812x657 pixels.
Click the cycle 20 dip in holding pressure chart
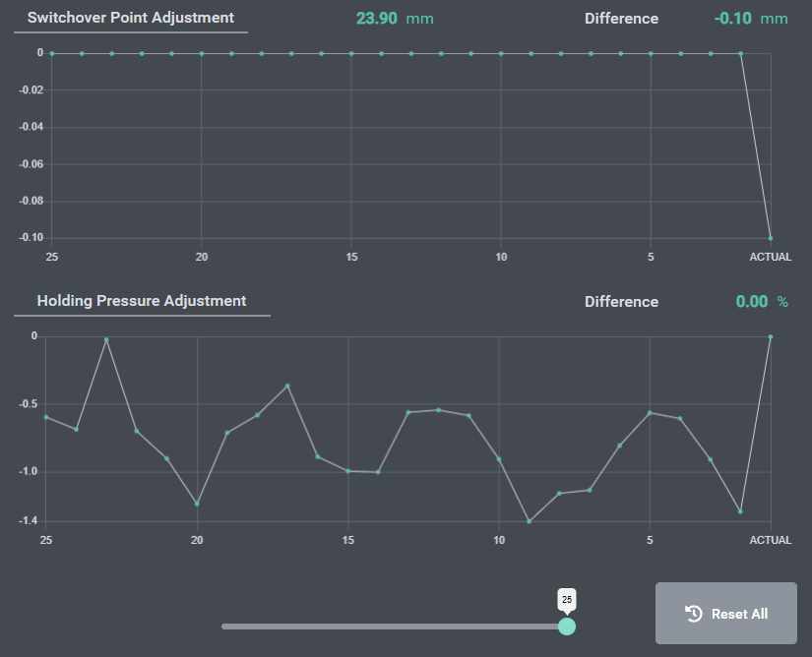click(x=197, y=504)
